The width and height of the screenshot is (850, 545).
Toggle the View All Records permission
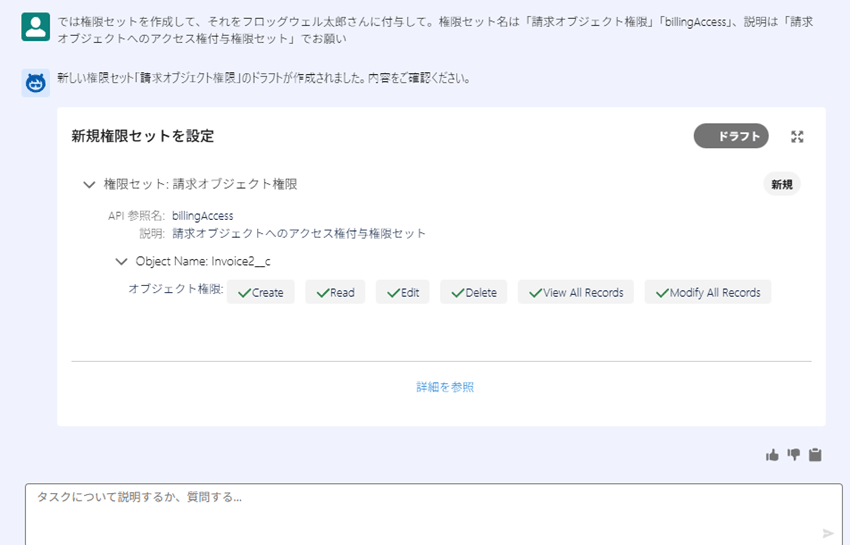(576, 292)
